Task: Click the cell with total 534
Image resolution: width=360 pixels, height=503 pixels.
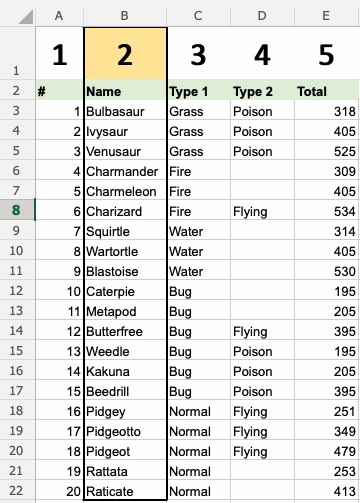Action: [x=327, y=210]
